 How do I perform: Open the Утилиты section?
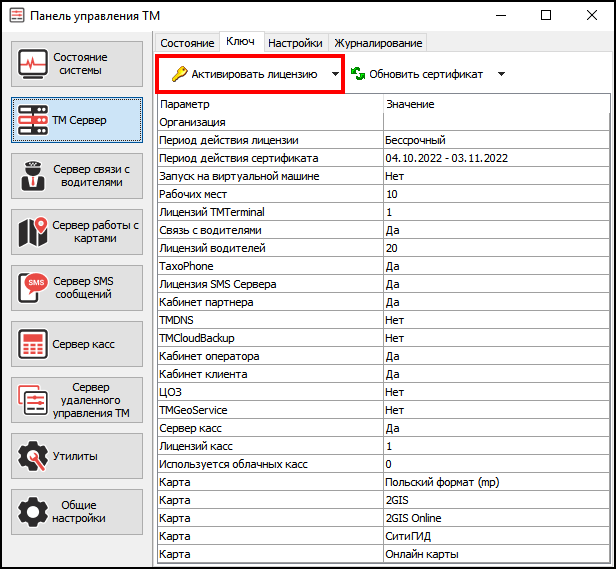click(78, 456)
